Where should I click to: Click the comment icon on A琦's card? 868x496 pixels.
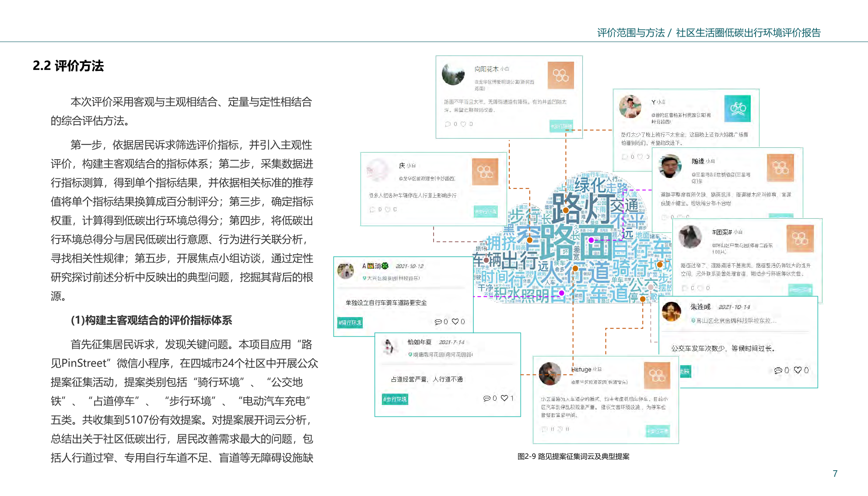[x=438, y=321]
